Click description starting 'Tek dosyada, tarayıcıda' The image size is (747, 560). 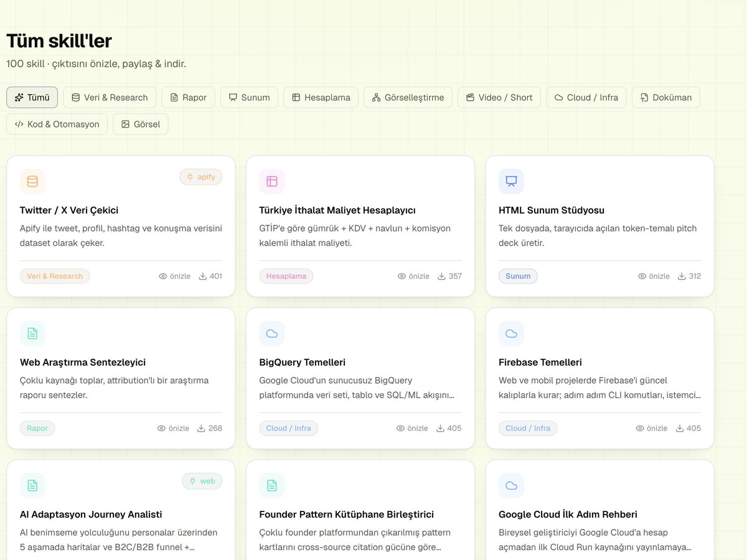(x=598, y=236)
